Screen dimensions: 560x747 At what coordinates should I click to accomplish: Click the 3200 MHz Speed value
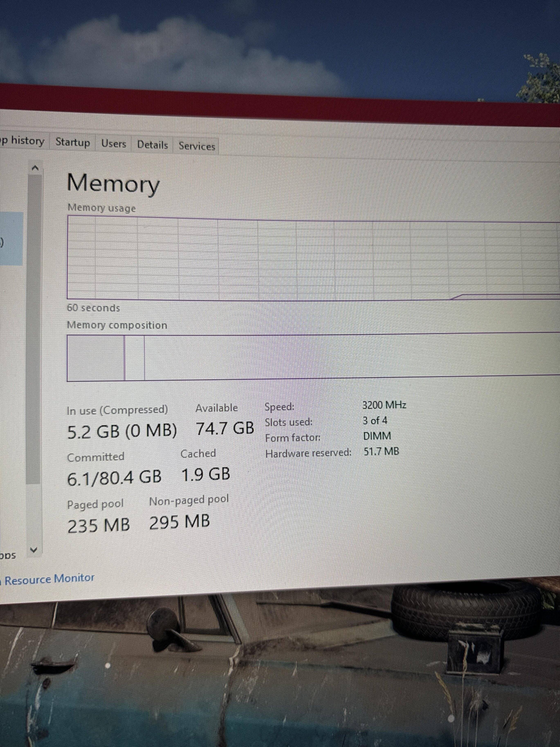[x=384, y=405]
